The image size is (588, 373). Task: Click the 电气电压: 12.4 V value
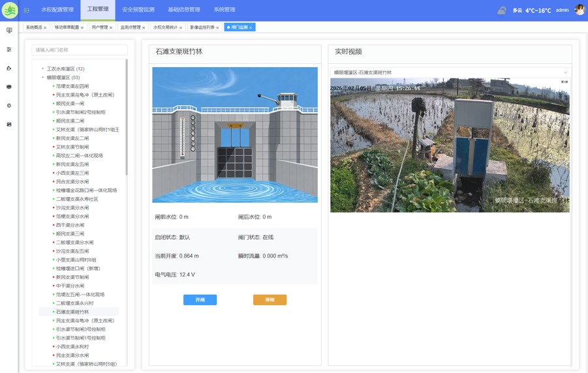[x=175, y=275]
